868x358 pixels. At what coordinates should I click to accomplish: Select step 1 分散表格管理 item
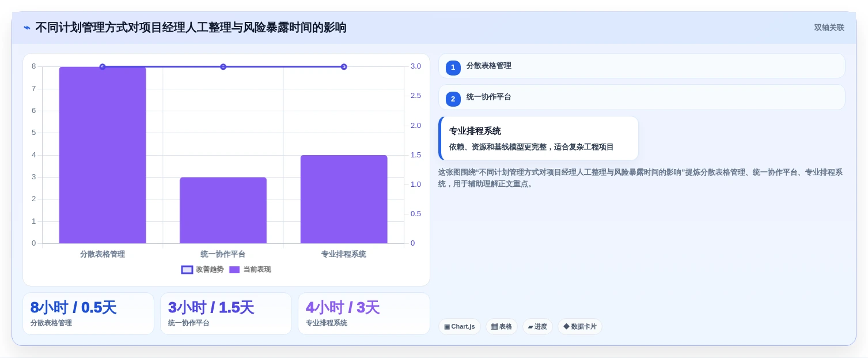642,66
